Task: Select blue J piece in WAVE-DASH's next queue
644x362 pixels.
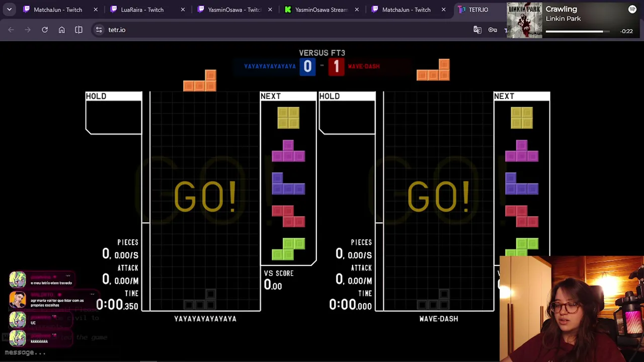Action: pyautogui.click(x=522, y=184)
